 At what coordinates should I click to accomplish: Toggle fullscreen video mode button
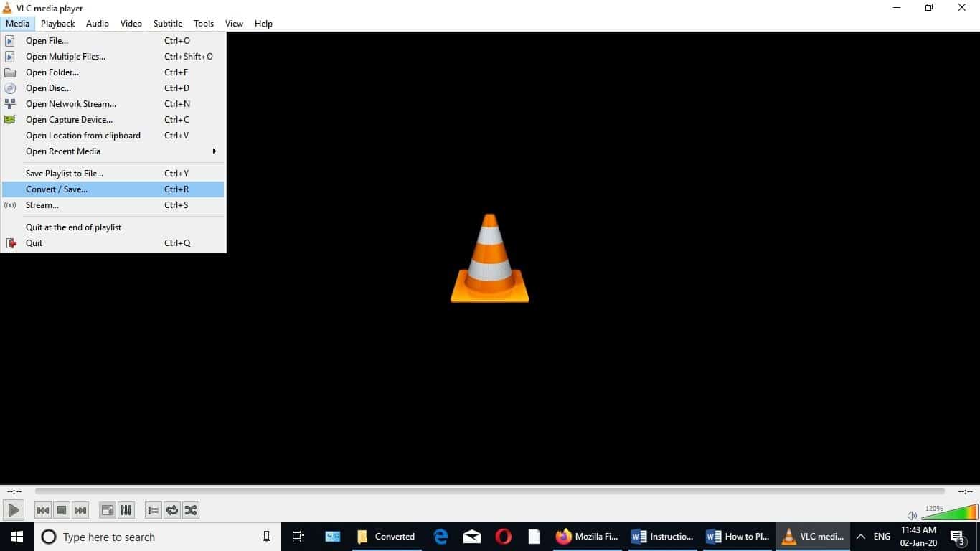tap(107, 510)
